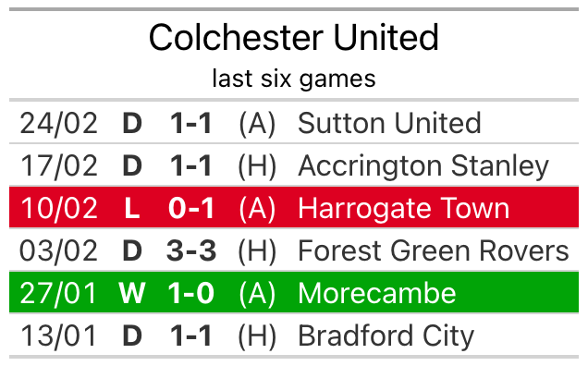Select the (A) venue marker for Sutton United
This screenshot has height=366, width=588.
[x=257, y=123]
